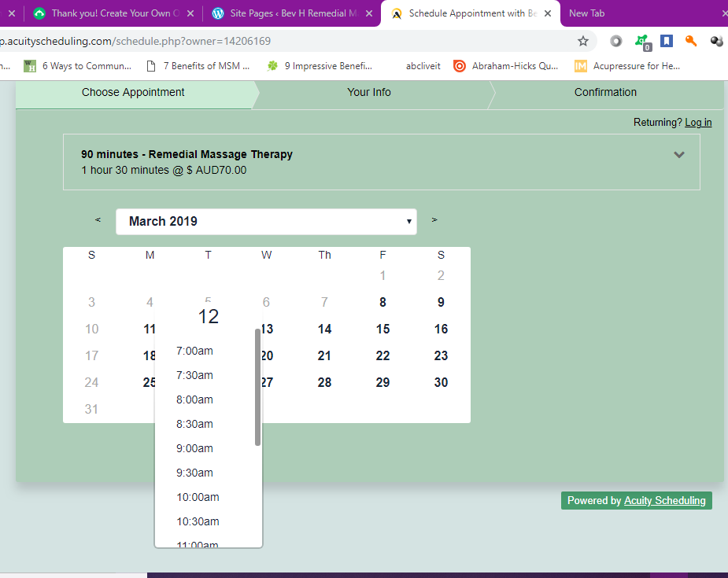Open the Acupressure for He... bookmark
Viewport: 728px width, 578px height.
627,66
